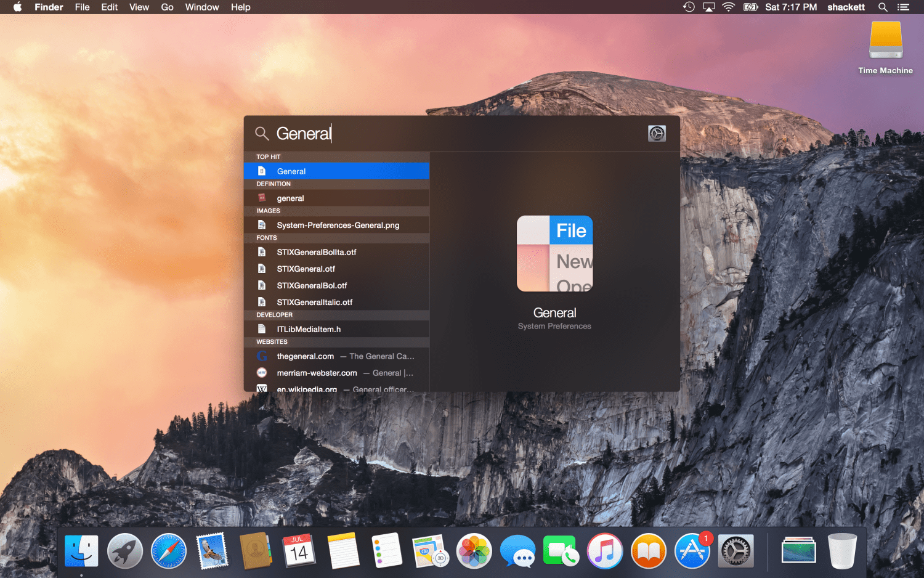Open the Window menu
This screenshot has width=924, height=578.
202,7
